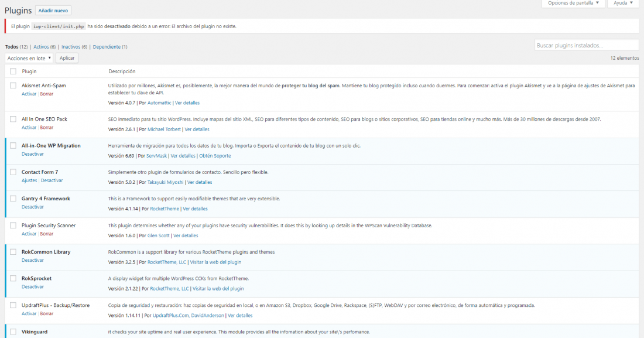Activate Plugin Security Scanner
The width and height of the screenshot is (644, 338).
(x=29, y=234)
